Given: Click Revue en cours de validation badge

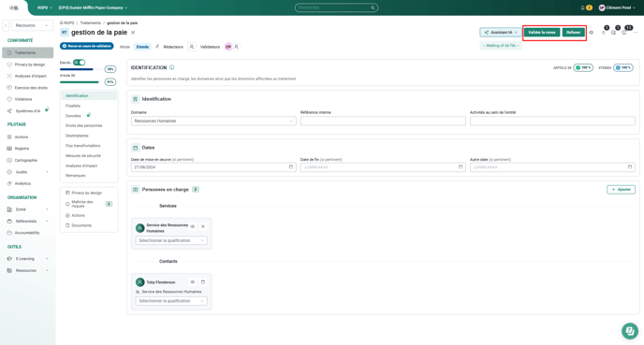Looking at the screenshot, I should (x=87, y=47).
